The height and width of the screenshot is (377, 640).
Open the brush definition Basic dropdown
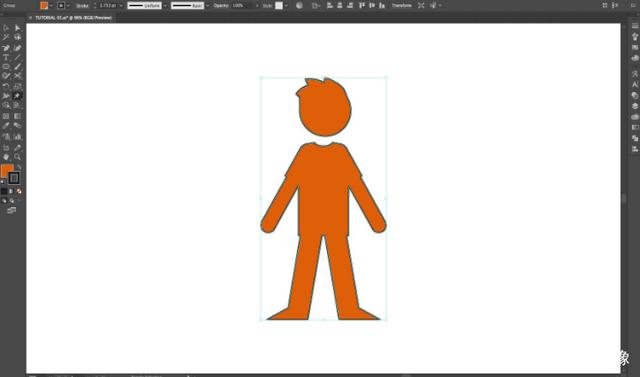pos(208,6)
